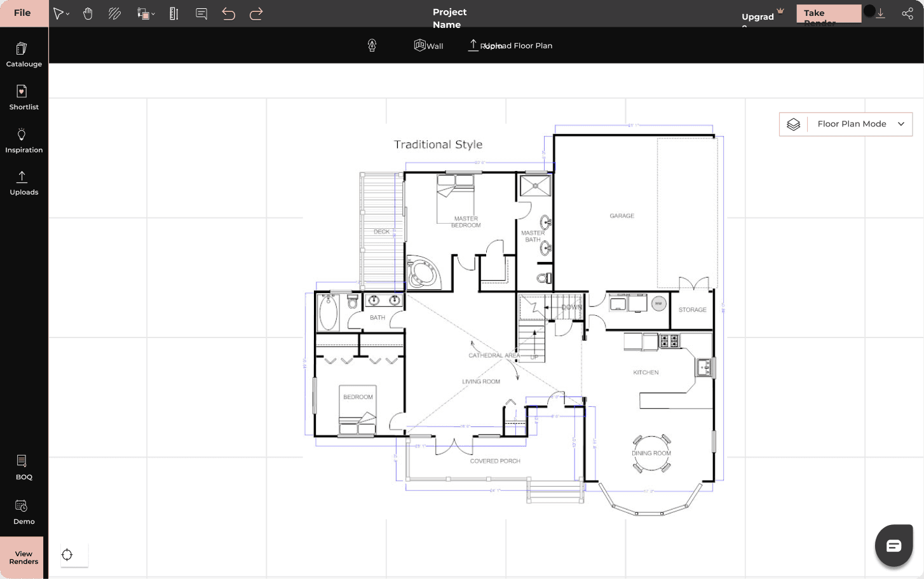Click Upload Floor Plan

click(510, 45)
